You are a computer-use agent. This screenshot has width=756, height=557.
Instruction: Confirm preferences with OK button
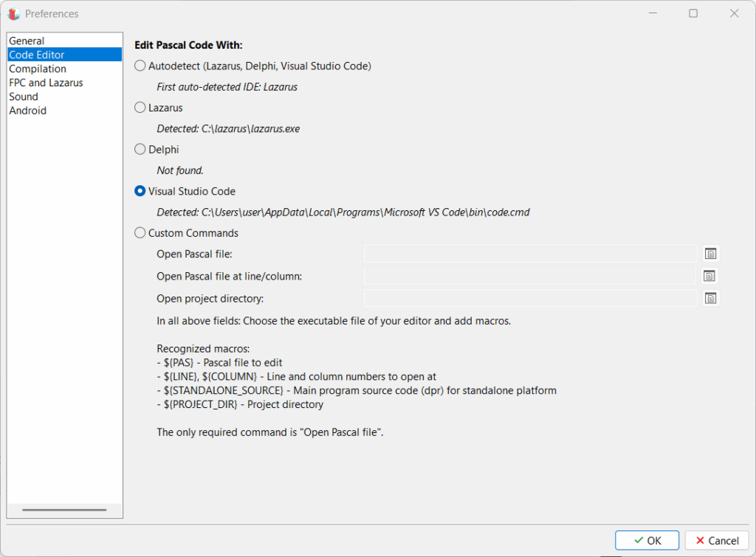647,540
